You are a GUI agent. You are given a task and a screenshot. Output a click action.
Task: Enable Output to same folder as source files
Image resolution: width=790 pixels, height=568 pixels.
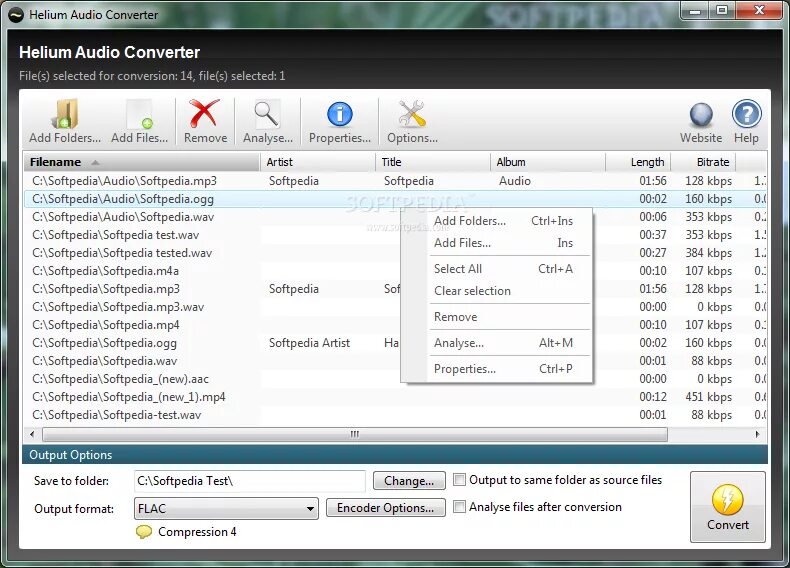(459, 479)
